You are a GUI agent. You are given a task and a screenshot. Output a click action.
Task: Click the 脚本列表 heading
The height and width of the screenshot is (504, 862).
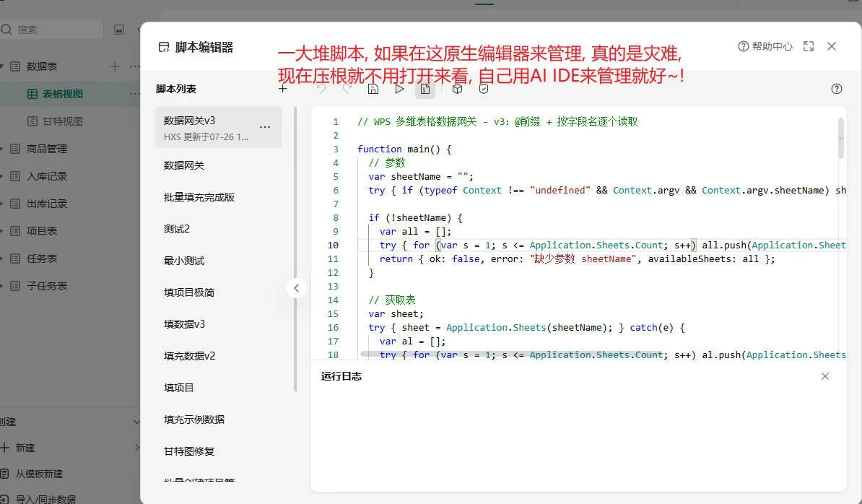[x=176, y=89]
